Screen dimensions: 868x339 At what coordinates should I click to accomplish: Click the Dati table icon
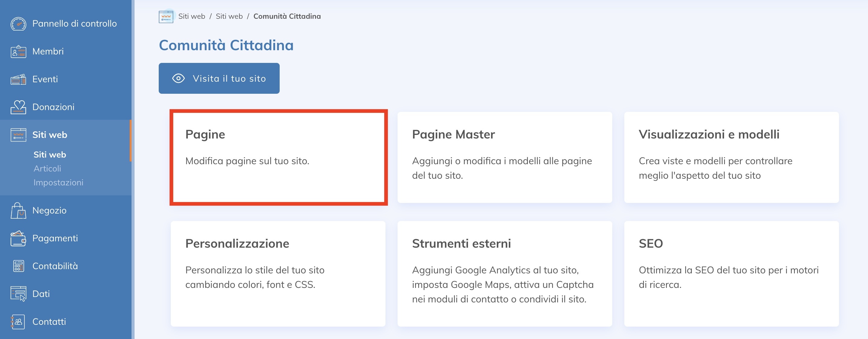pyautogui.click(x=18, y=294)
